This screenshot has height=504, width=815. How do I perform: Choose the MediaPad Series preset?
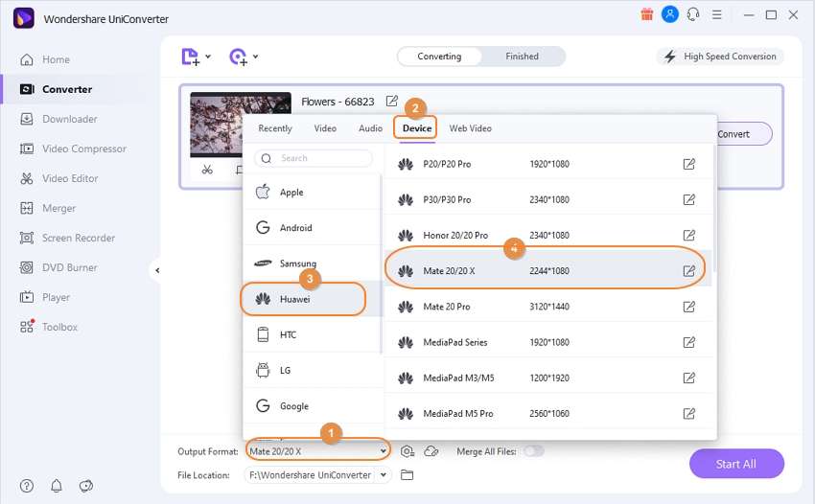(547, 342)
